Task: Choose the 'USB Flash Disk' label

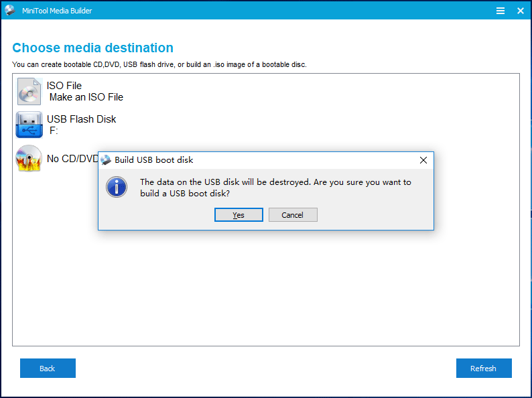Action: pos(82,119)
